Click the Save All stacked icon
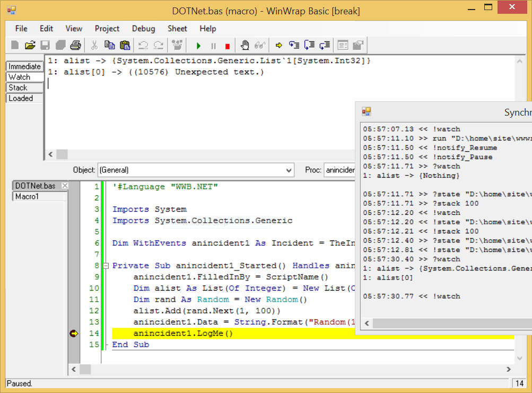This screenshot has height=393, width=532. 60,45
